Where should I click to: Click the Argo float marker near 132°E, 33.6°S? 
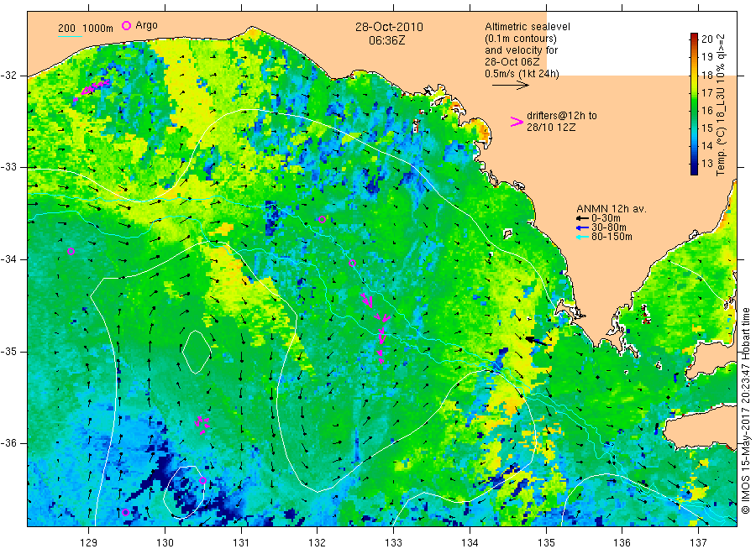point(322,220)
